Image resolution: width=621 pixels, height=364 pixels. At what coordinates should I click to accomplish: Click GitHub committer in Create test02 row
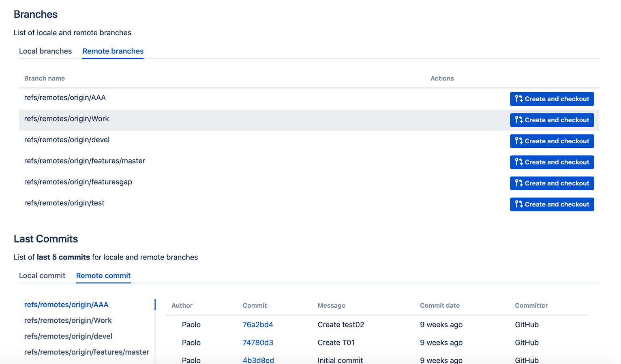[x=527, y=325]
